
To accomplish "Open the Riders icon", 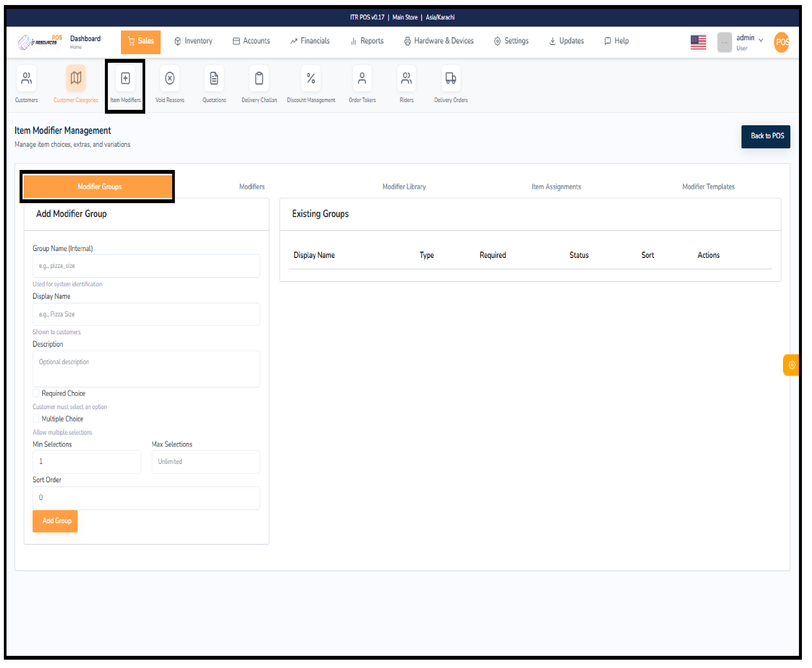I will 406,78.
